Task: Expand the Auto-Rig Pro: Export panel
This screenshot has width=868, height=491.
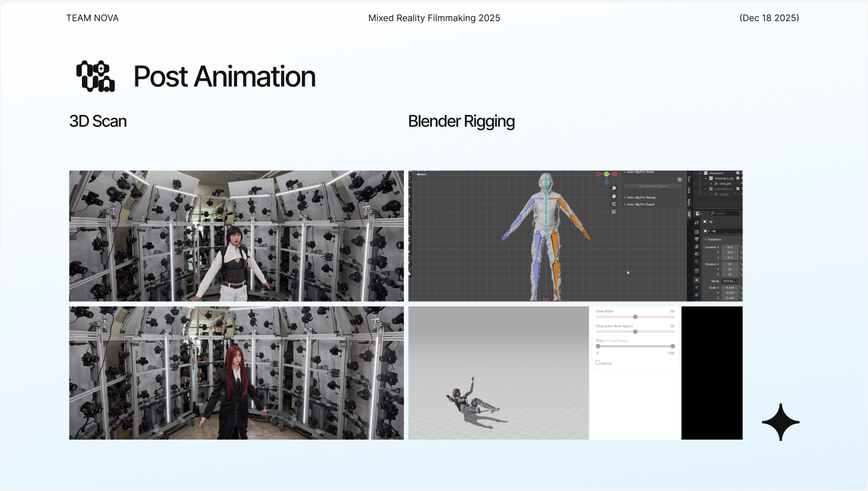Action: click(640, 204)
